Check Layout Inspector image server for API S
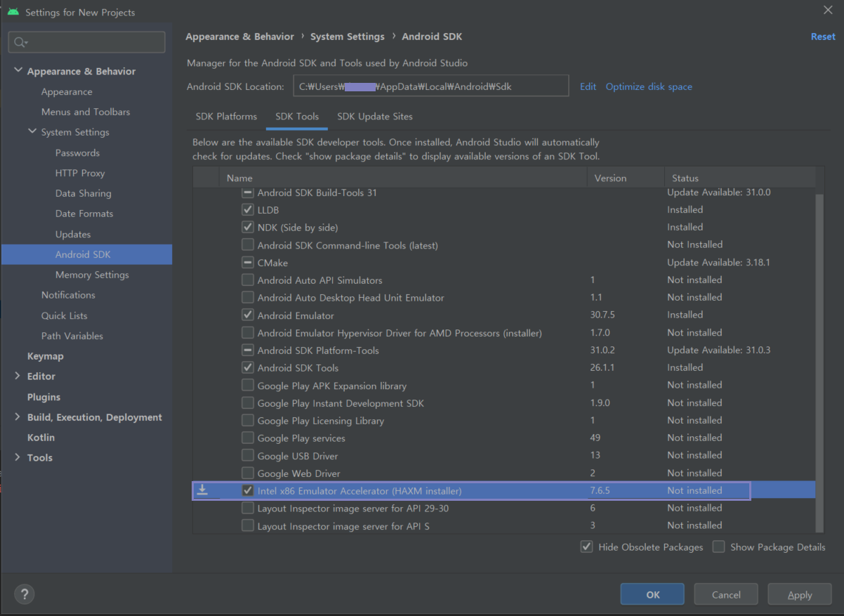Screen dimensions: 844x616 pos(247,525)
